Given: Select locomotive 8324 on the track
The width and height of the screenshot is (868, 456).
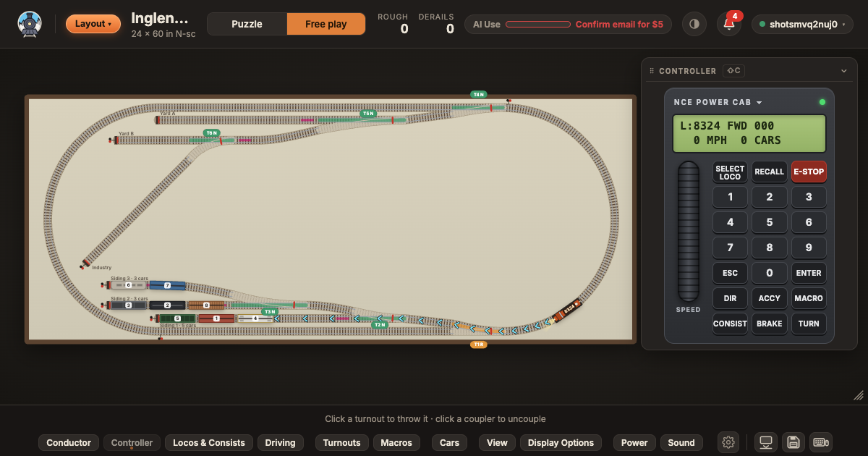Looking at the screenshot, I should click(x=568, y=310).
